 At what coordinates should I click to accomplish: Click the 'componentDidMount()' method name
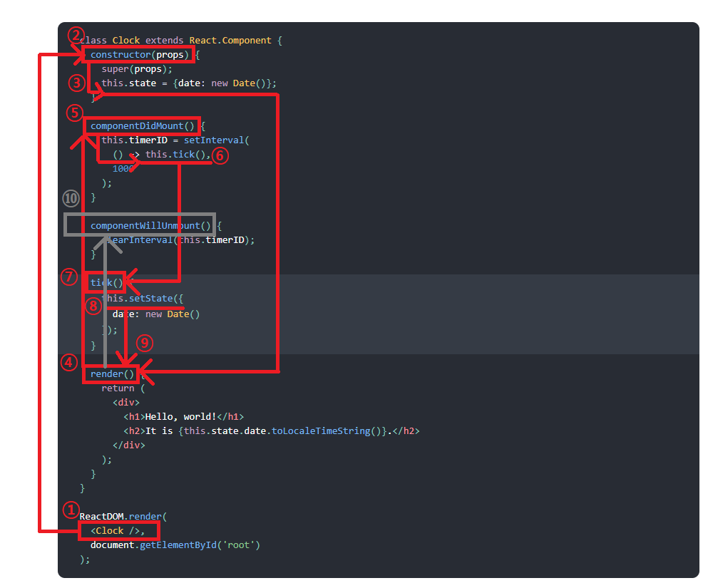(x=142, y=126)
